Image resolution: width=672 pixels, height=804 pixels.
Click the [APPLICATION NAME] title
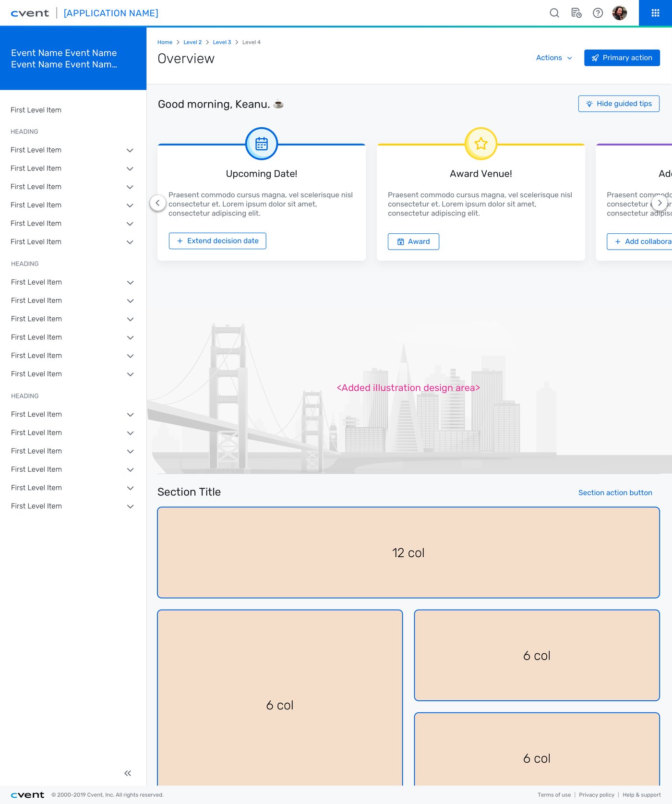click(x=111, y=13)
